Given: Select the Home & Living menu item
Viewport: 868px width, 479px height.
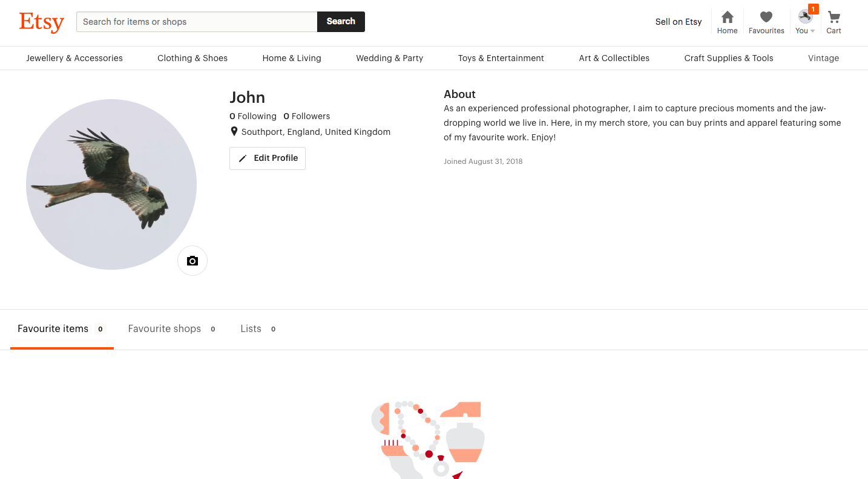Looking at the screenshot, I should (291, 57).
